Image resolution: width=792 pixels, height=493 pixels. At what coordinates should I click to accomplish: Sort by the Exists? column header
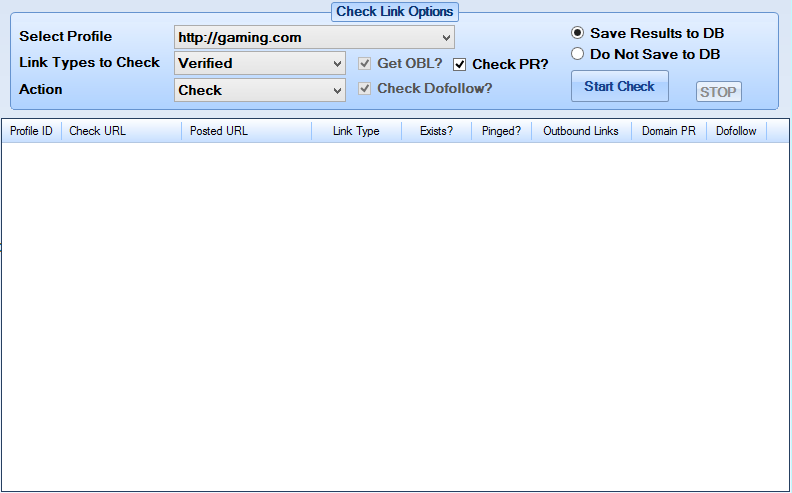click(436, 131)
